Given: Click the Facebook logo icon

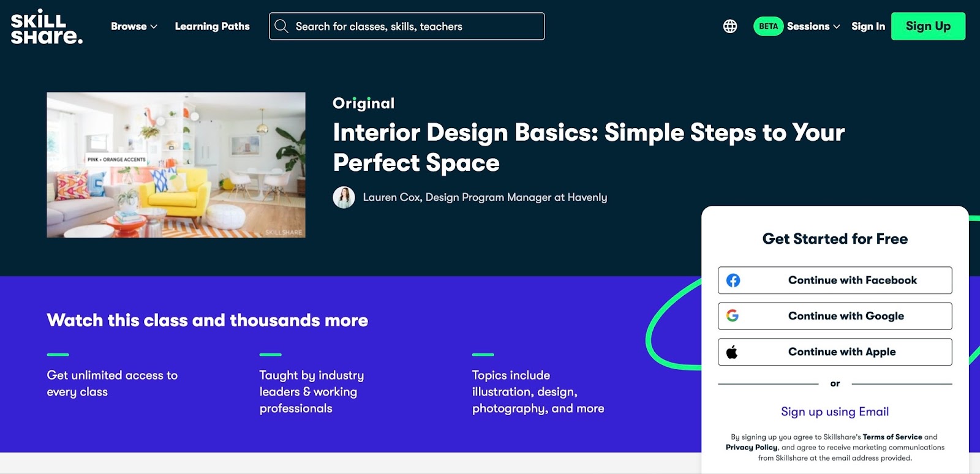Looking at the screenshot, I should [733, 280].
